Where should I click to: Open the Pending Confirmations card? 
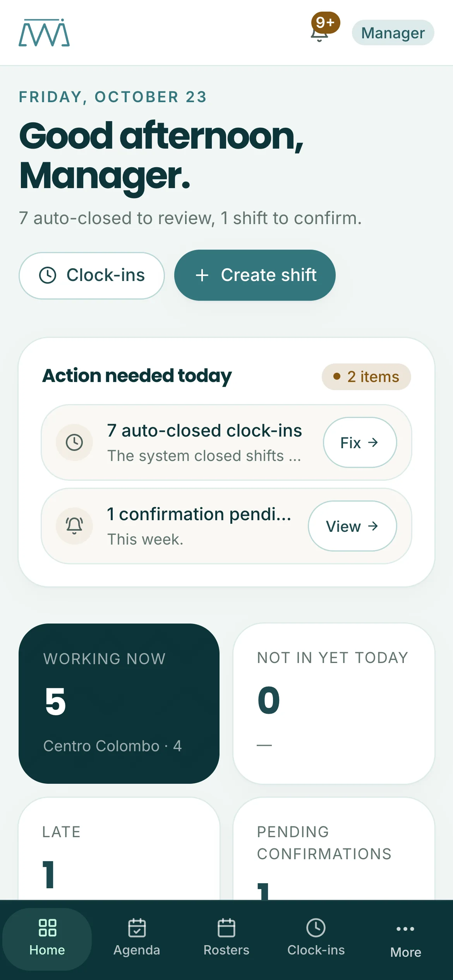[334, 848]
